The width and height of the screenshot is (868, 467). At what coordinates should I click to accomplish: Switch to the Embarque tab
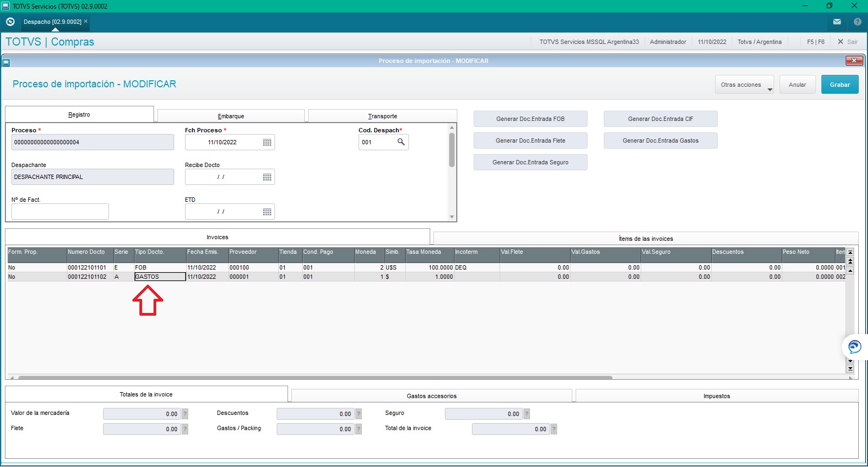[x=231, y=116]
